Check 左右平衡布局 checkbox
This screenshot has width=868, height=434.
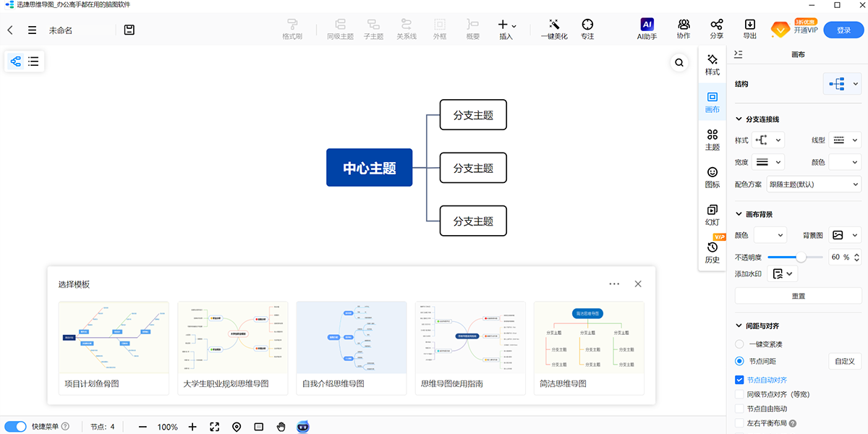[739, 423]
